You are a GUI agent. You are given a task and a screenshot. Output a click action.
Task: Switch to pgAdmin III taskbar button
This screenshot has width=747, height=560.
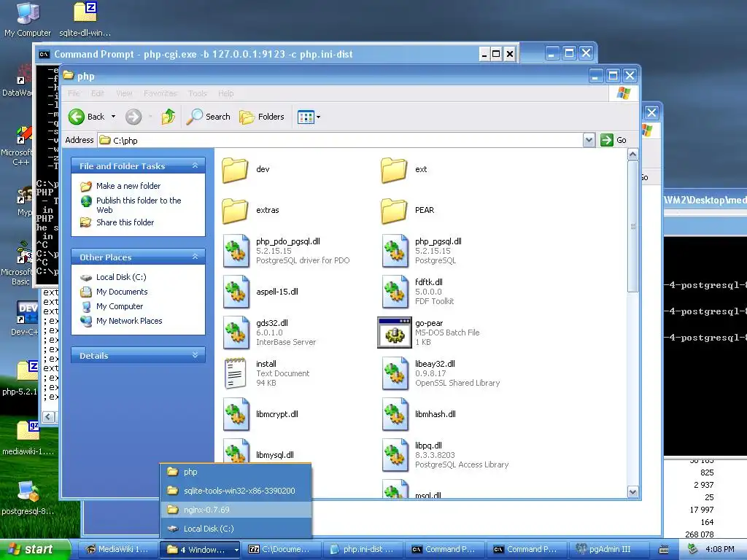click(609, 549)
